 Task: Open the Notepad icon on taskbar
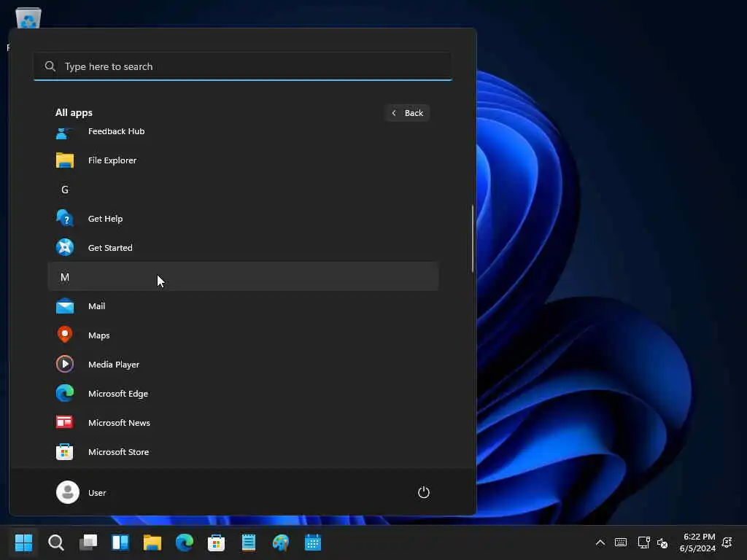coord(249,542)
